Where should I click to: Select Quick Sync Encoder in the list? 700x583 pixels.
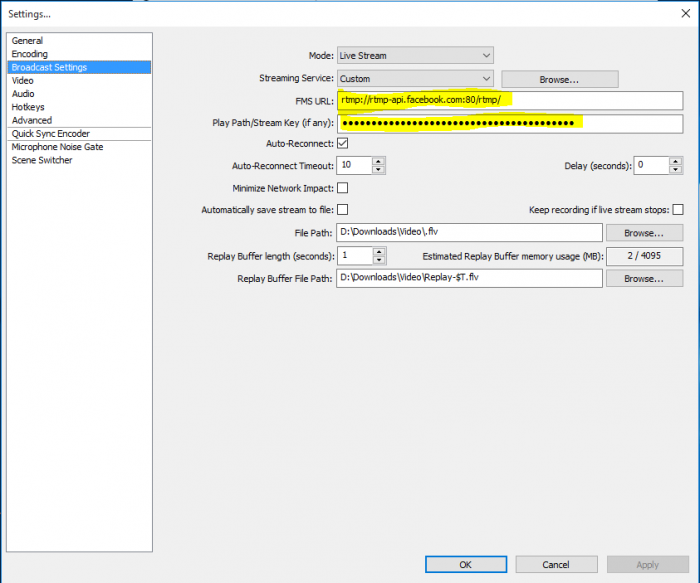[79, 134]
